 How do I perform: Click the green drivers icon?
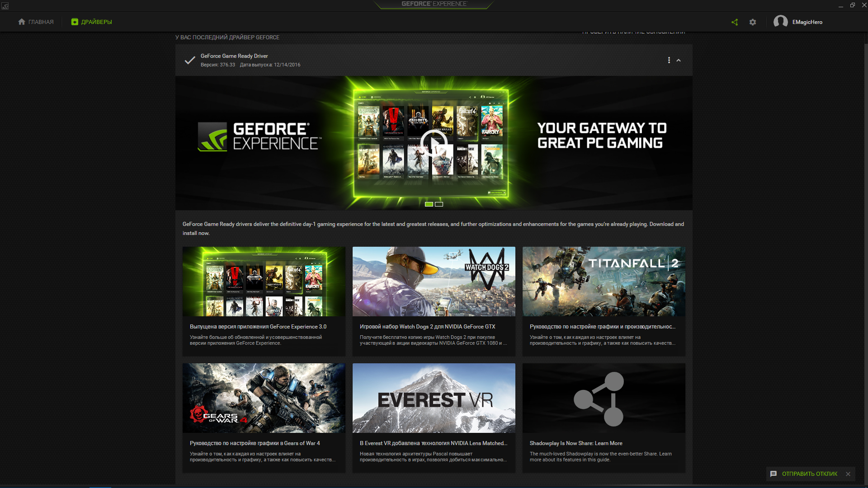(x=75, y=22)
